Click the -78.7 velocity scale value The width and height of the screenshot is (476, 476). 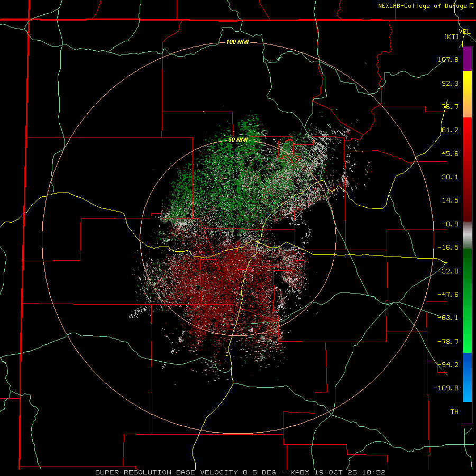(x=448, y=342)
